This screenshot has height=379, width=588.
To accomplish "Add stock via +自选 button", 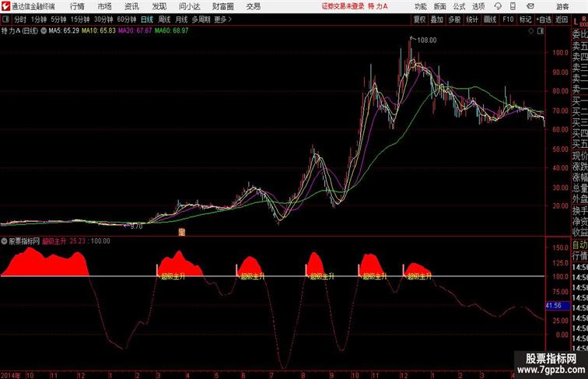I will click(544, 19).
